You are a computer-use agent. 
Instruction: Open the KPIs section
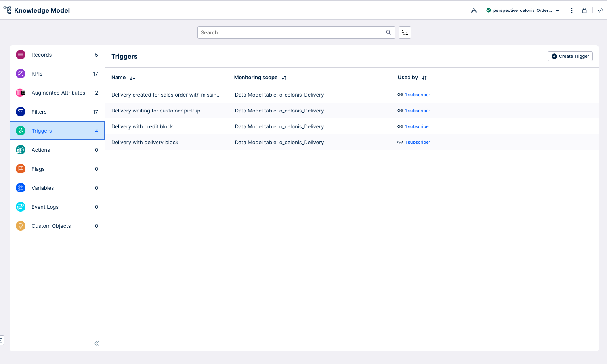click(x=57, y=74)
